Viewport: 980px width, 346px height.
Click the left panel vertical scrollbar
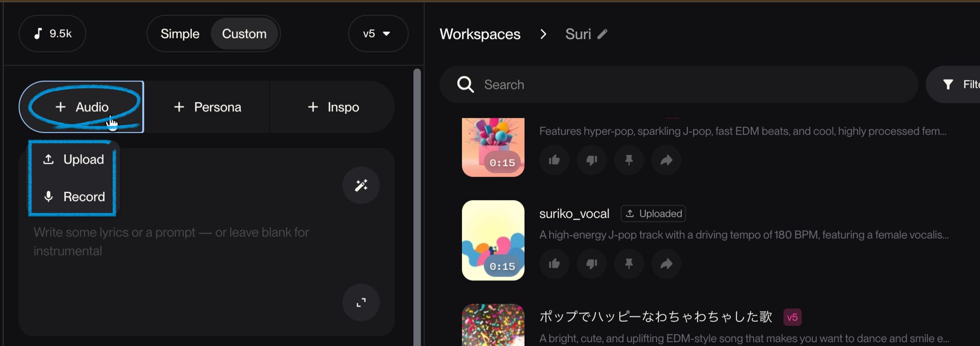pos(417,187)
